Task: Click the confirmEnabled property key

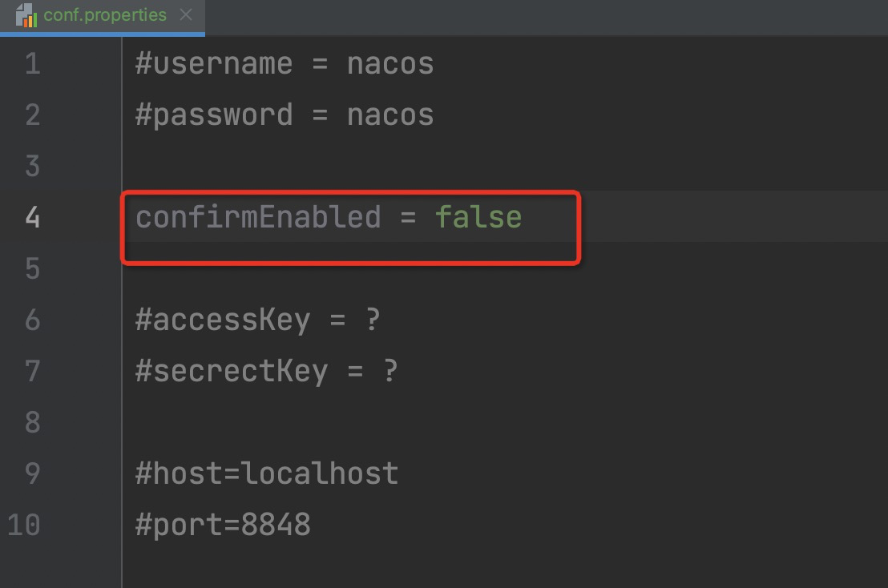Action: coord(258,217)
